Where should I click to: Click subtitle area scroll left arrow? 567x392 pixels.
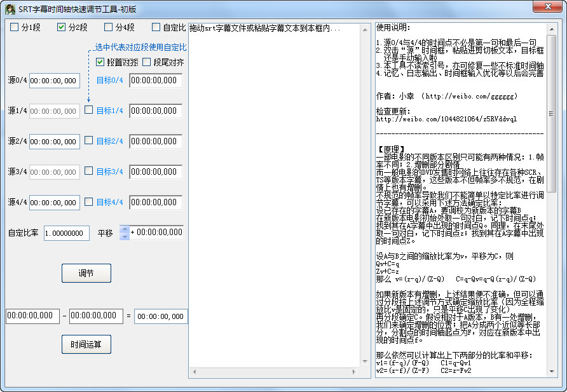click(x=195, y=372)
